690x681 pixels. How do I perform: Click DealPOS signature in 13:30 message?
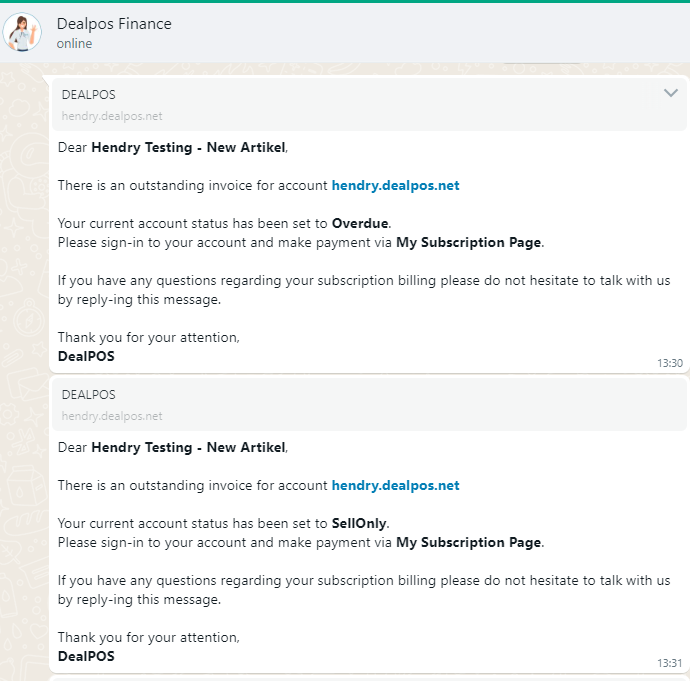[x=86, y=356]
